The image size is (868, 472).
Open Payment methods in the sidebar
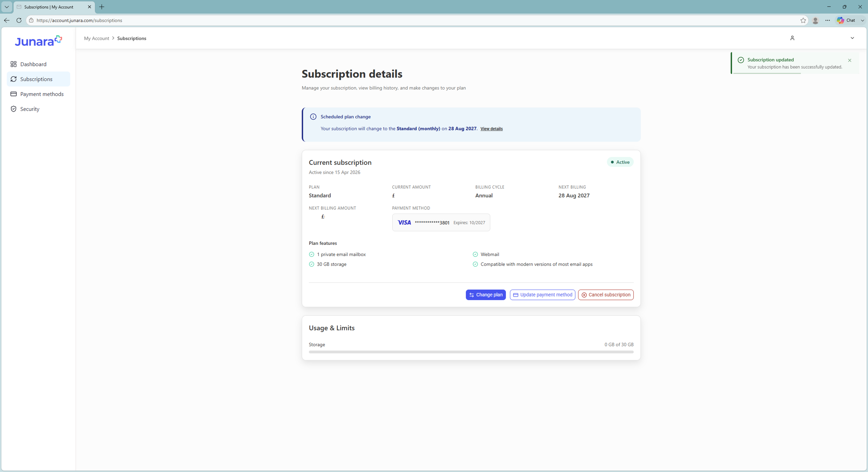(x=38, y=94)
